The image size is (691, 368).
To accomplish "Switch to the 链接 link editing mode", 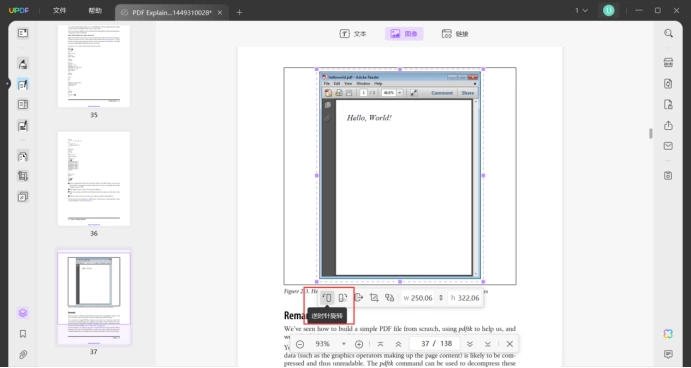I will tap(455, 34).
